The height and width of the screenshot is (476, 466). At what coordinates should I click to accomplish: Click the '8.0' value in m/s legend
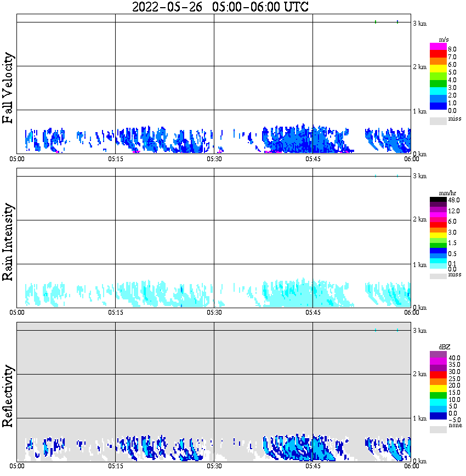click(452, 49)
